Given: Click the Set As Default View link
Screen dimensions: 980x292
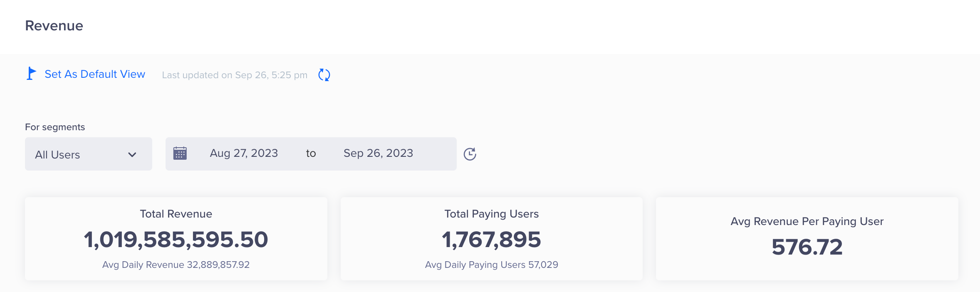Looking at the screenshot, I should pyautogui.click(x=95, y=74).
